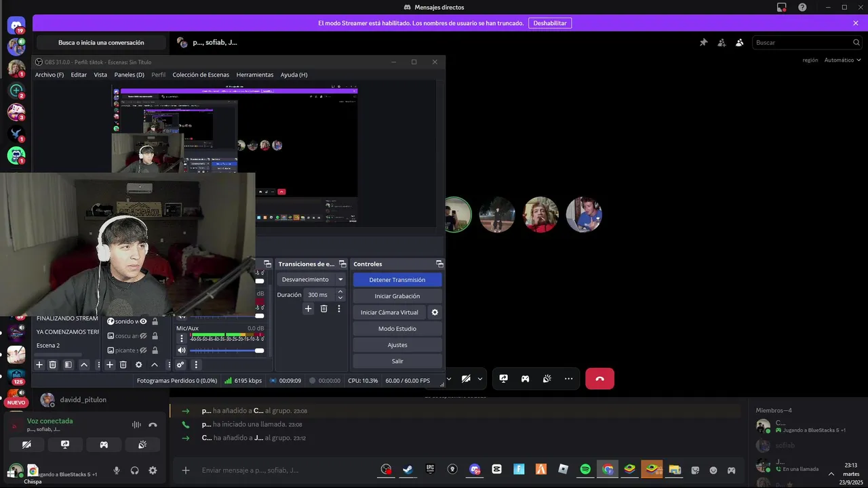
Task: Open advanced audio properties gears
Action: [180, 365]
